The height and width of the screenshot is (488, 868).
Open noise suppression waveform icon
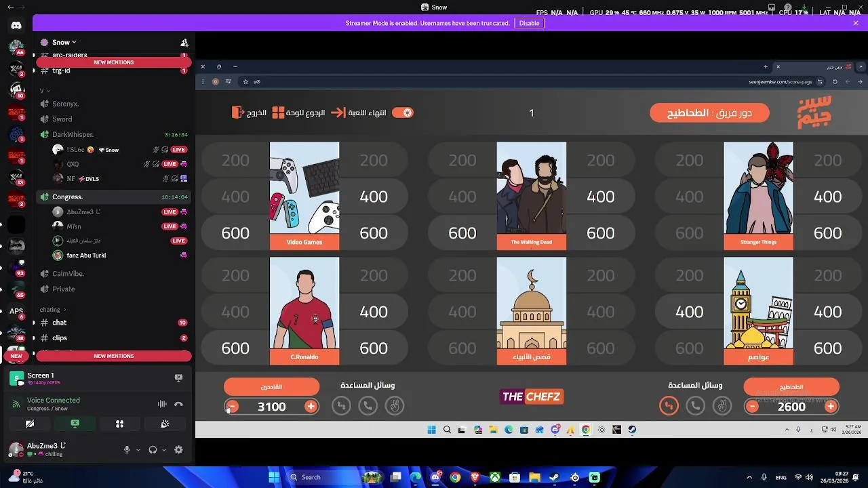(x=162, y=404)
